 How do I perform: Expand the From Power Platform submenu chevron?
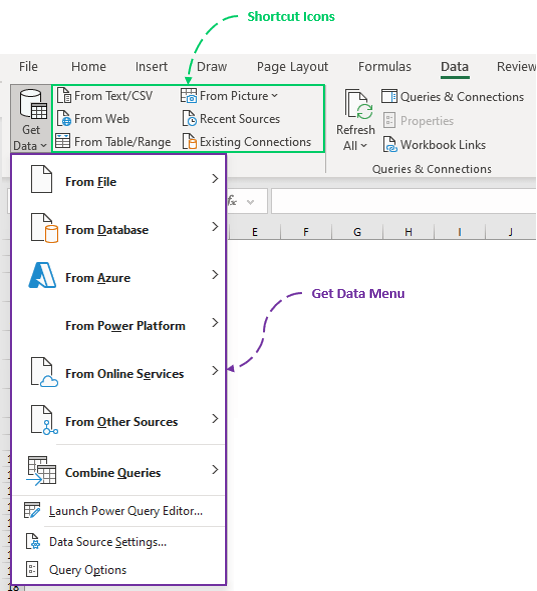coord(215,323)
